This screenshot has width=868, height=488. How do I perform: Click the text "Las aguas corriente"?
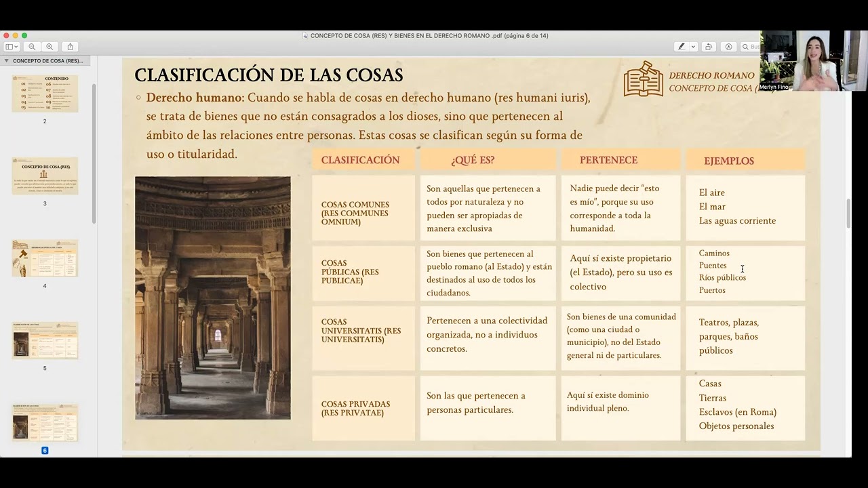(737, 221)
